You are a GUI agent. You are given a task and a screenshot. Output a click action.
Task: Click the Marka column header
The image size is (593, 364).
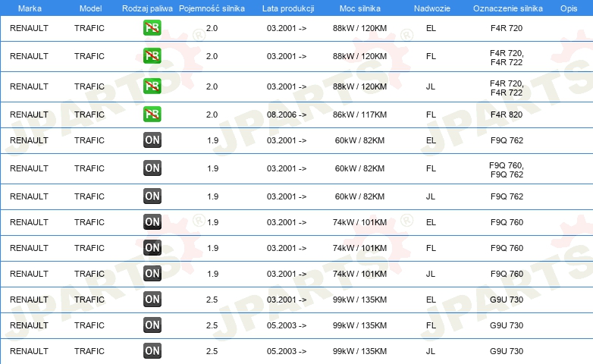(x=30, y=8)
